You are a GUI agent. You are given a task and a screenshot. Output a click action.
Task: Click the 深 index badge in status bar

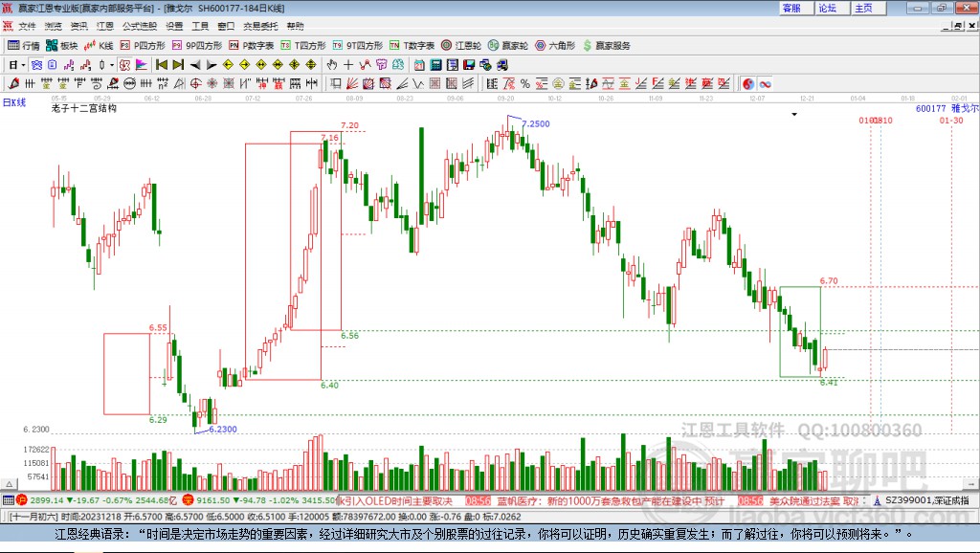coord(189,499)
